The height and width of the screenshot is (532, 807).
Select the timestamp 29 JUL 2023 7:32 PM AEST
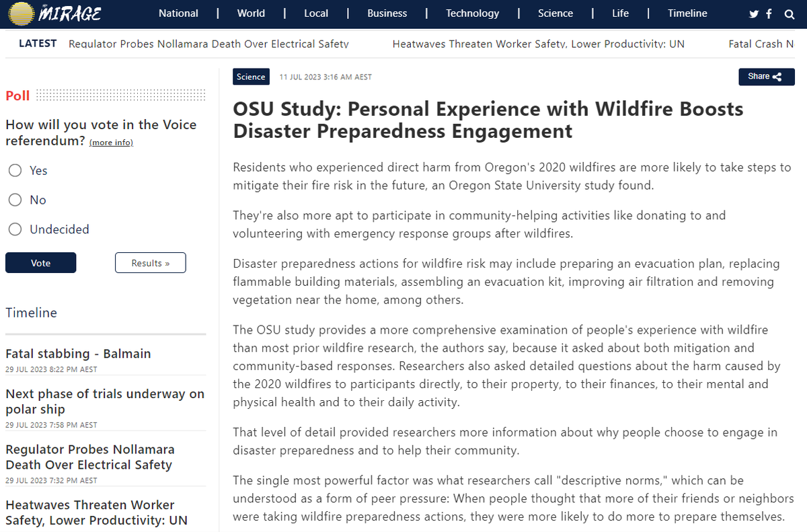coord(51,480)
